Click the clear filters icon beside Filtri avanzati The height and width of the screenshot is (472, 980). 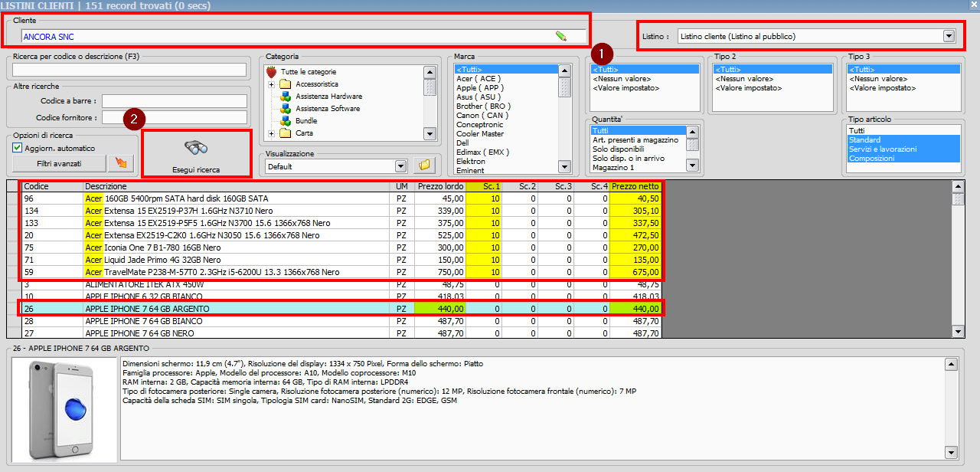[x=119, y=163]
